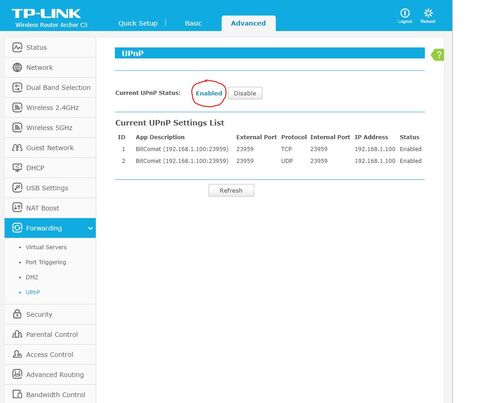Open the Security menu item
Image resolution: width=480 pixels, height=403 pixels.
tap(50, 314)
